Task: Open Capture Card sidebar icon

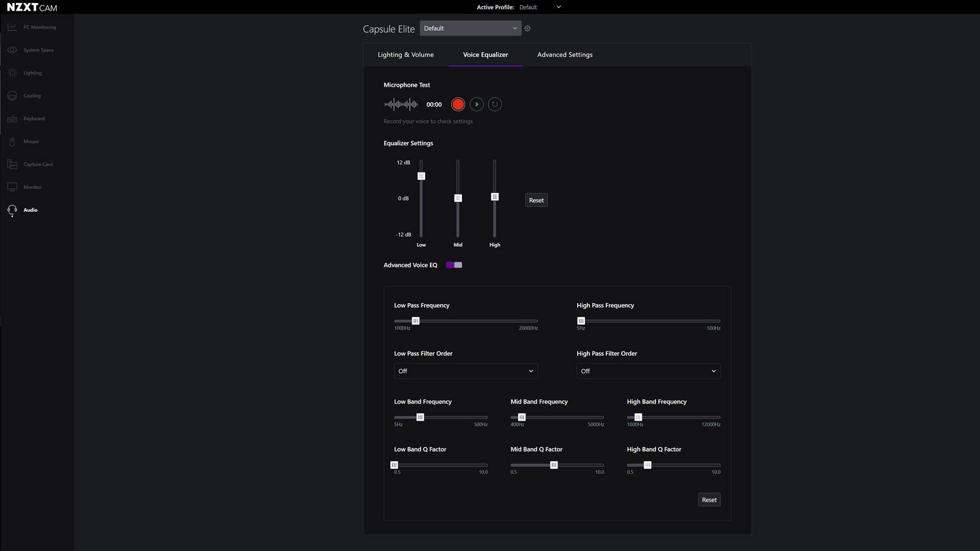Action: click(12, 164)
